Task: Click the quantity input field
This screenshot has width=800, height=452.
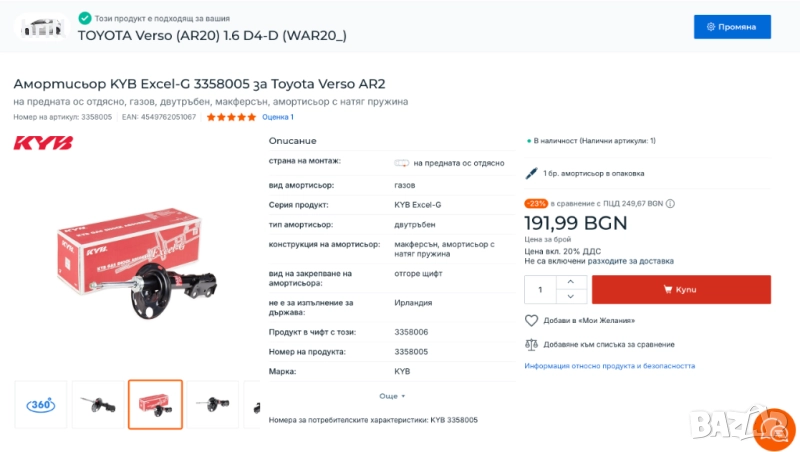Action: tap(541, 290)
